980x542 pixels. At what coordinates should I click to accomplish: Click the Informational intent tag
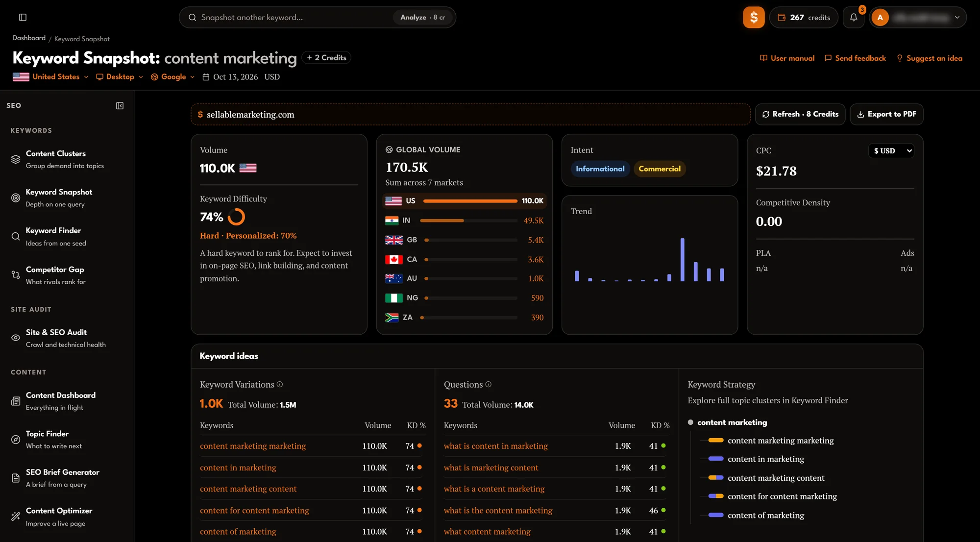[x=600, y=169]
